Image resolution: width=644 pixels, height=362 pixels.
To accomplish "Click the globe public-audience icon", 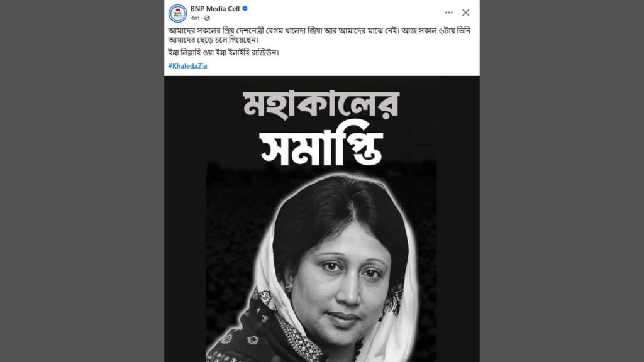I will (x=207, y=18).
